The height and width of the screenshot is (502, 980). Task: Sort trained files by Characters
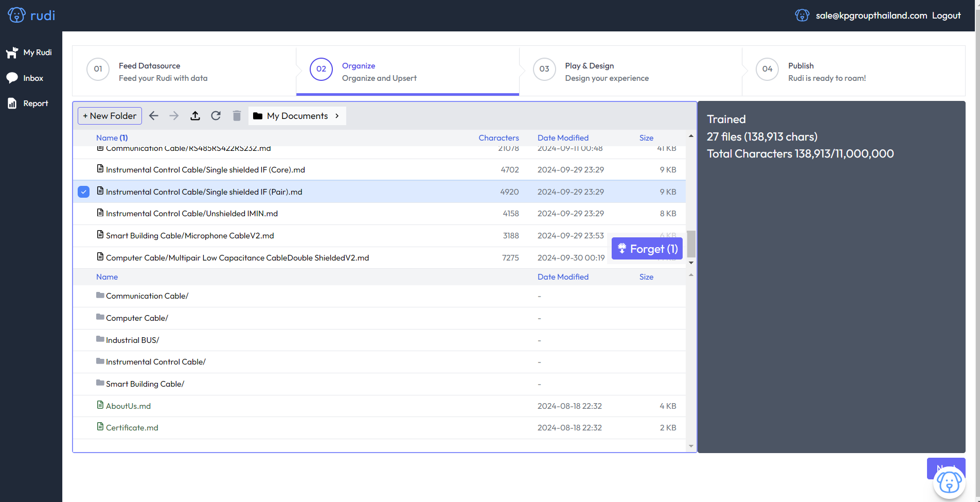pos(498,138)
